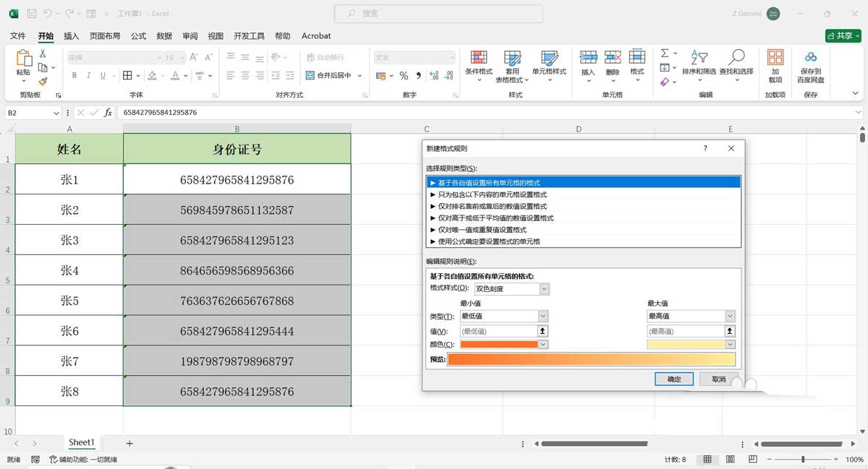This screenshot has width=868, height=469.
Task: Open the Name Box dropdown for B2
Action: 56,113
